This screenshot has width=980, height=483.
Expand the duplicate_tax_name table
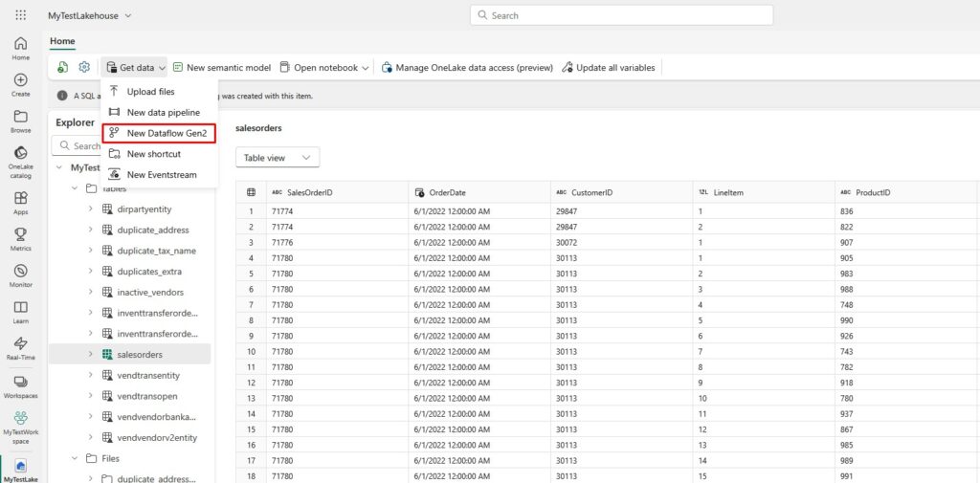[x=91, y=251]
